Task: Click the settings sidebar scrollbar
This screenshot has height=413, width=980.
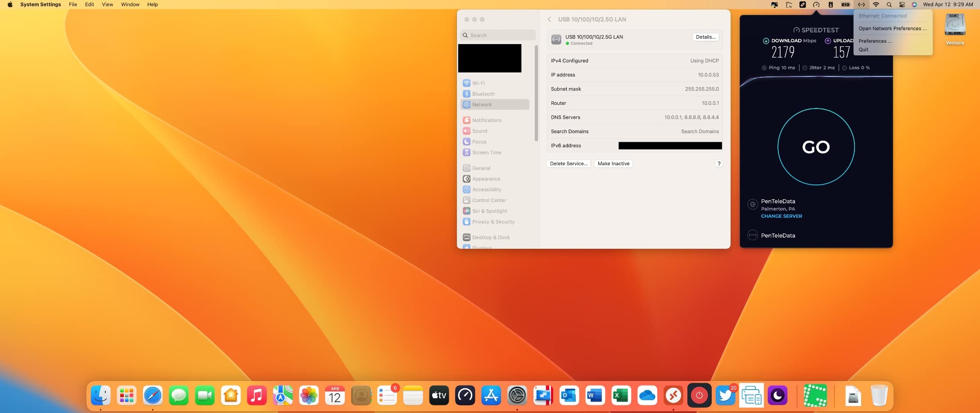Action: (x=536, y=93)
